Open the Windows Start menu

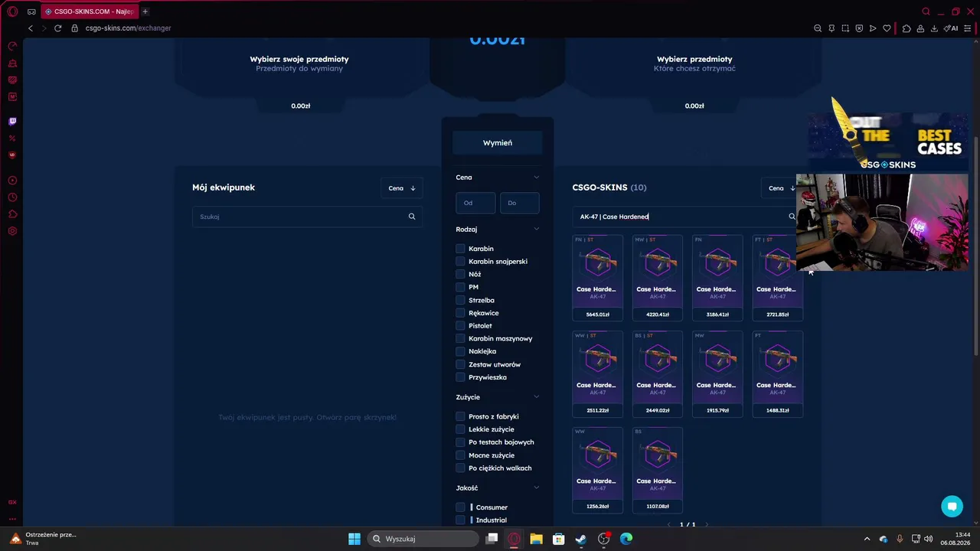[354, 539]
